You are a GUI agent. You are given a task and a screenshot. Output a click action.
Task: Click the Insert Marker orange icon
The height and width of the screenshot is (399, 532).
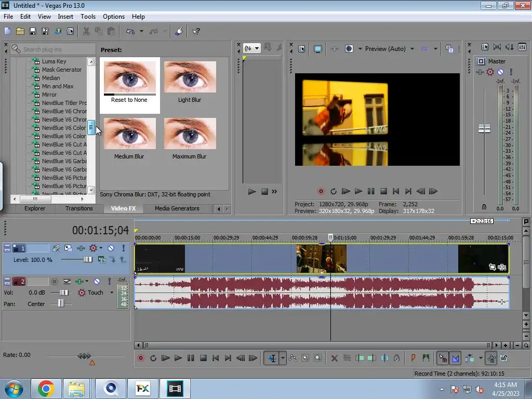413,358
